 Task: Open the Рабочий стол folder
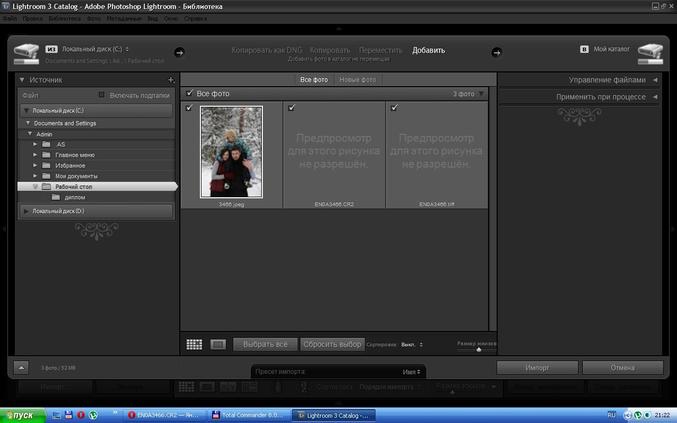(x=74, y=186)
